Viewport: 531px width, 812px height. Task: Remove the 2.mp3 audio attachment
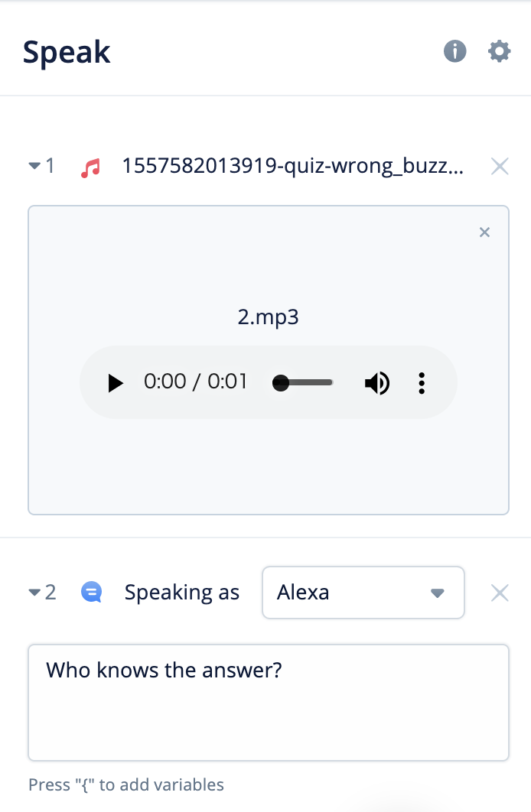click(484, 232)
